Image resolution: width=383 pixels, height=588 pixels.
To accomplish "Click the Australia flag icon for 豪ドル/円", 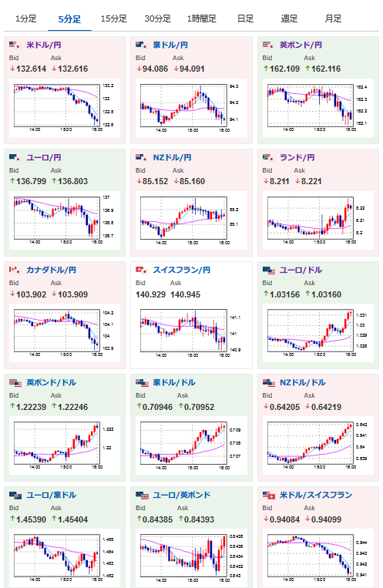I will pyautogui.click(x=141, y=45).
